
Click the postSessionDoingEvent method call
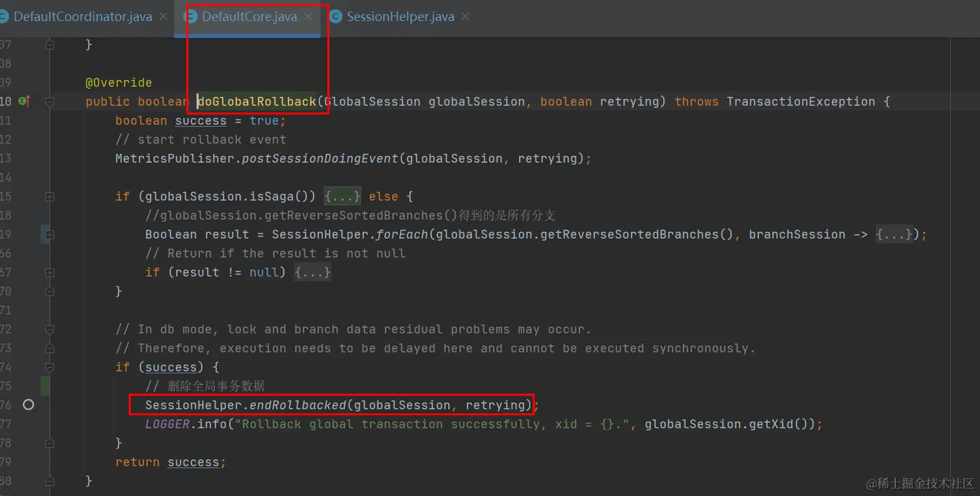tap(320, 159)
